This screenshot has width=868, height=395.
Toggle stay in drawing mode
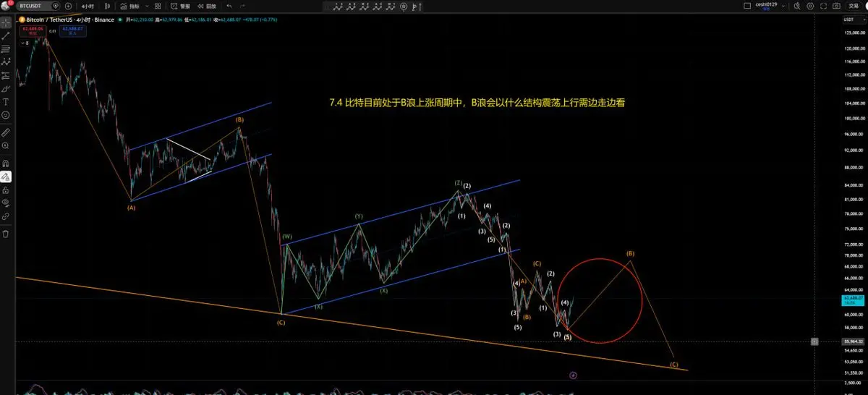pos(6,176)
